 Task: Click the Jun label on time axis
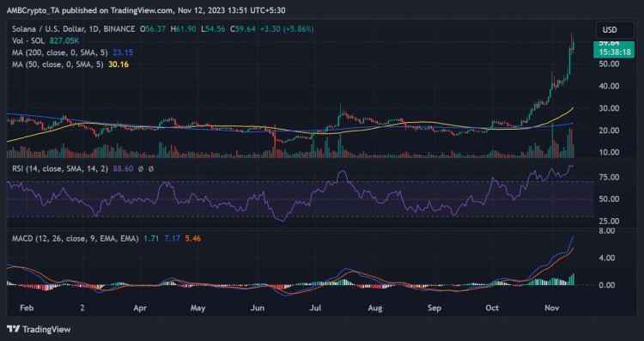(x=257, y=308)
